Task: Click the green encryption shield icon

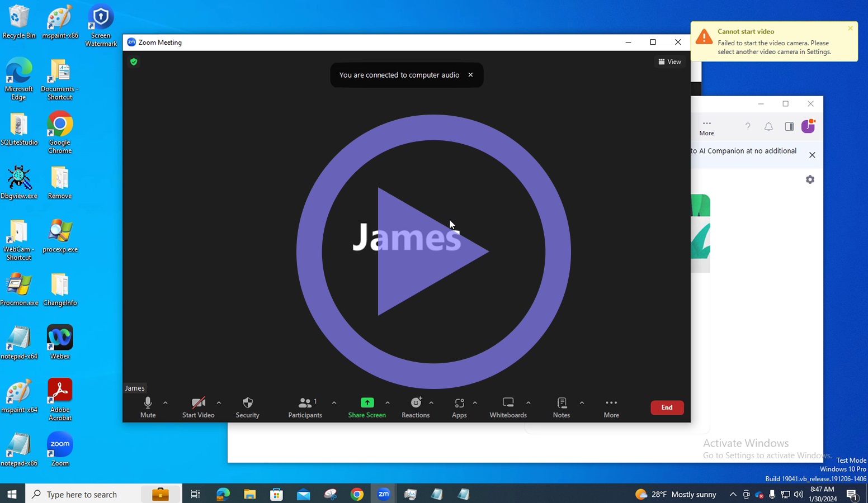Action: point(134,61)
